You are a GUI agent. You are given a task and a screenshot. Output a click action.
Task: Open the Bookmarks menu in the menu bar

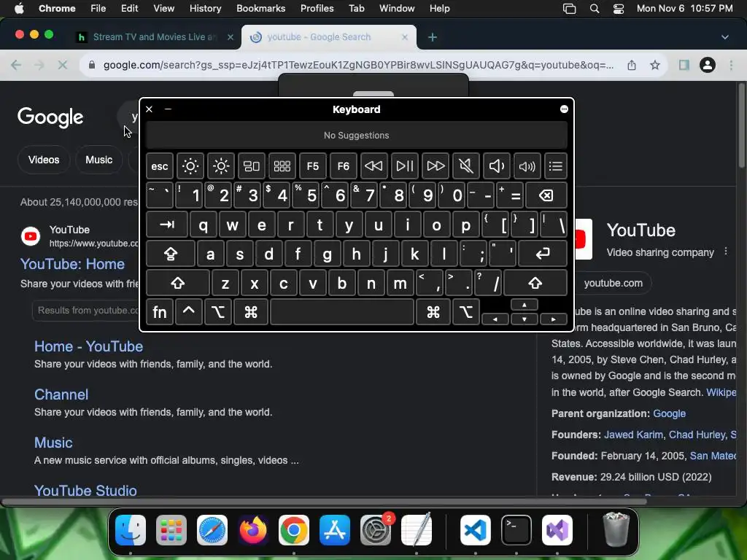click(260, 9)
